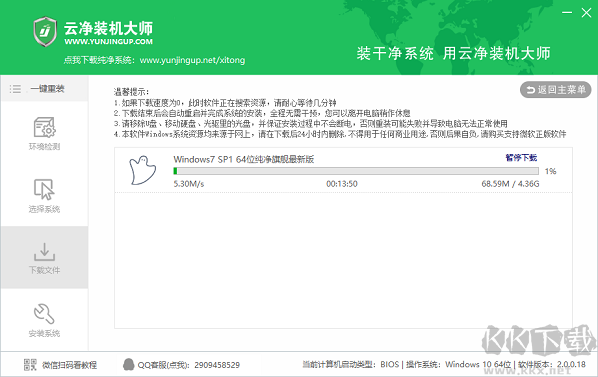This screenshot has width=598, height=377.
Task: Select the 选择系统 step icon
Action: (x=44, y=189)
